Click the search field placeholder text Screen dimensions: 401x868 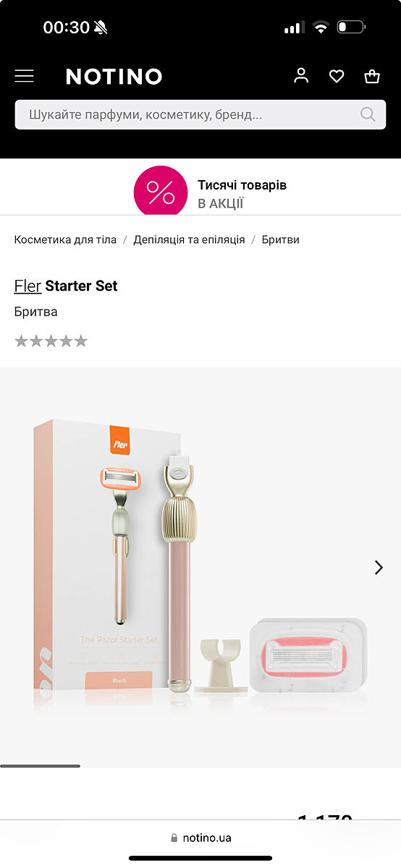pos(145,114)
